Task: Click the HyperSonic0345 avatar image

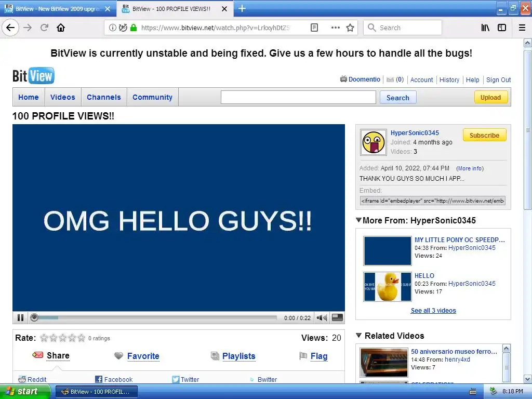Action: 373,142
